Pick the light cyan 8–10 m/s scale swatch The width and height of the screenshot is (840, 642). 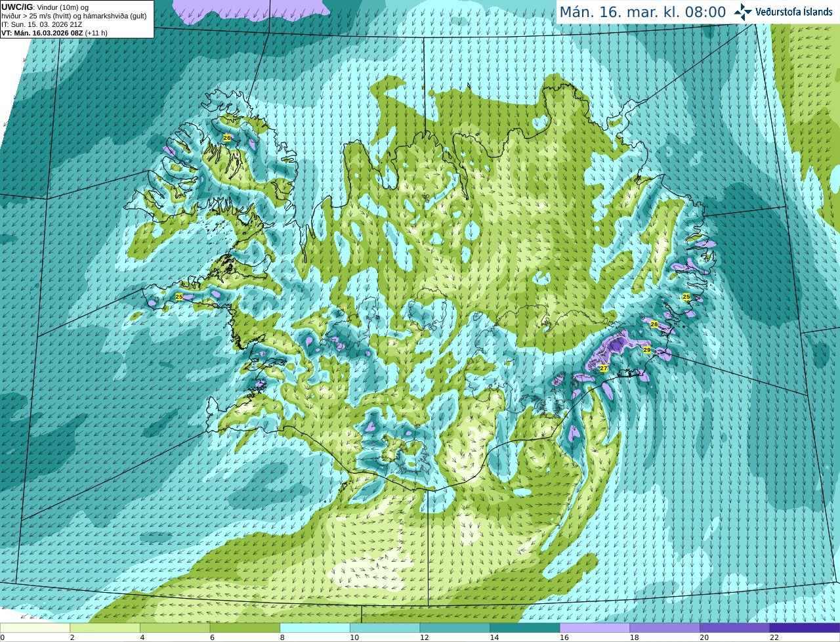[315, 628]
